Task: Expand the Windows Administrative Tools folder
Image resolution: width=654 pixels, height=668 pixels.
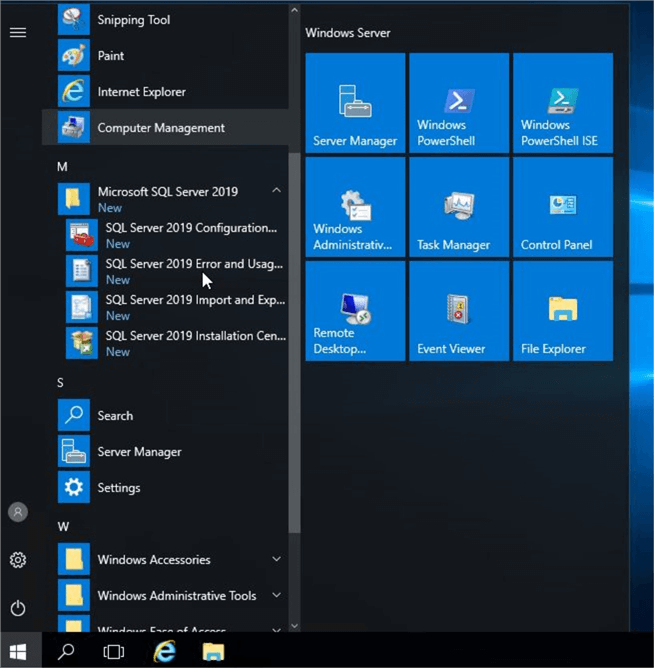Action: click(276, 596)
